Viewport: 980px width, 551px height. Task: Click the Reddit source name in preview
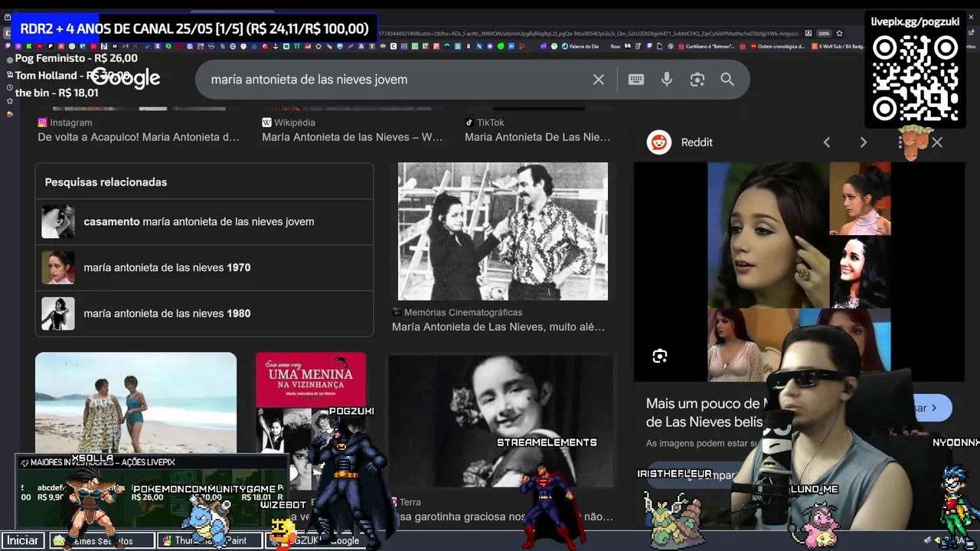(x=697, y=142)
